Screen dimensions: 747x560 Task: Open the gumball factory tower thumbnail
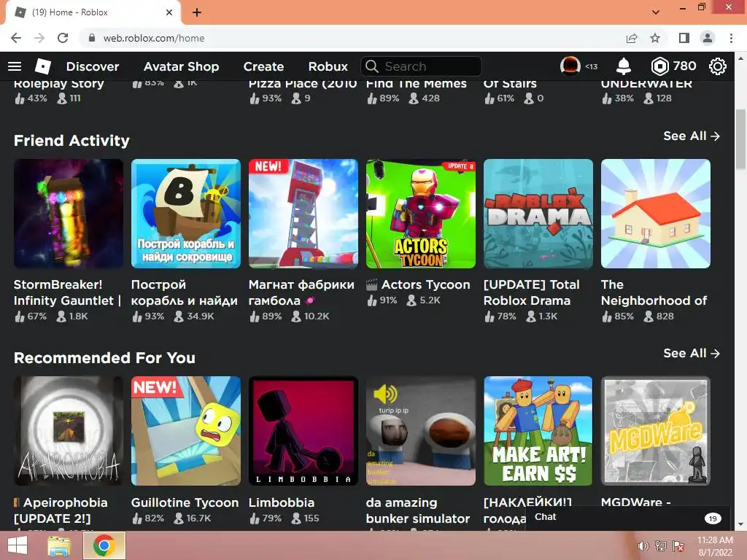303,214
